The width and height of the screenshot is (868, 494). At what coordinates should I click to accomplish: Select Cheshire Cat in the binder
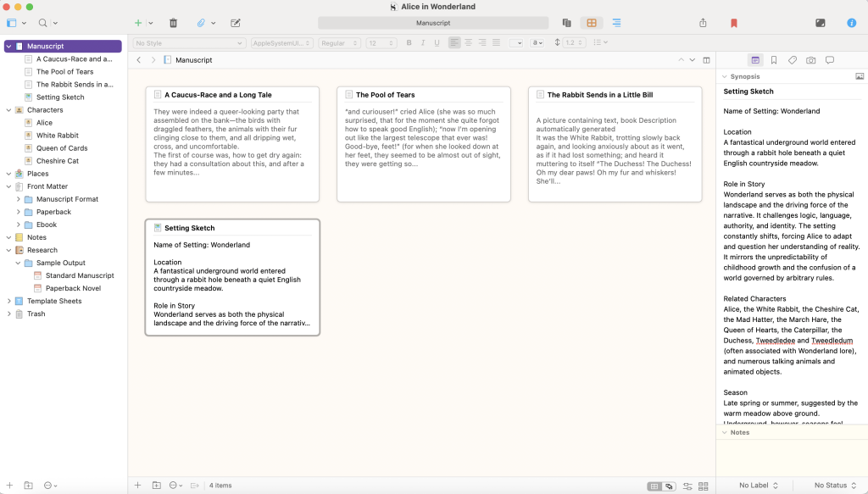(x=58, y=161)
